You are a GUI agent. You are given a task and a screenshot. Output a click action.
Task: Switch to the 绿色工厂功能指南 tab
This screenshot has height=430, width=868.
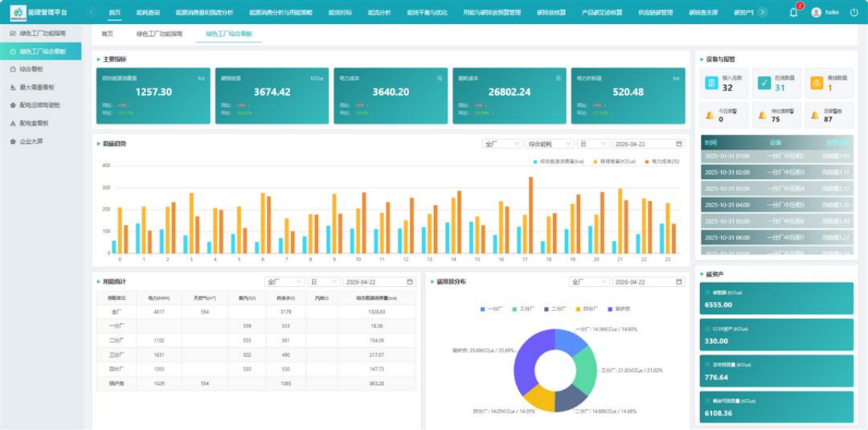point(160,34)
